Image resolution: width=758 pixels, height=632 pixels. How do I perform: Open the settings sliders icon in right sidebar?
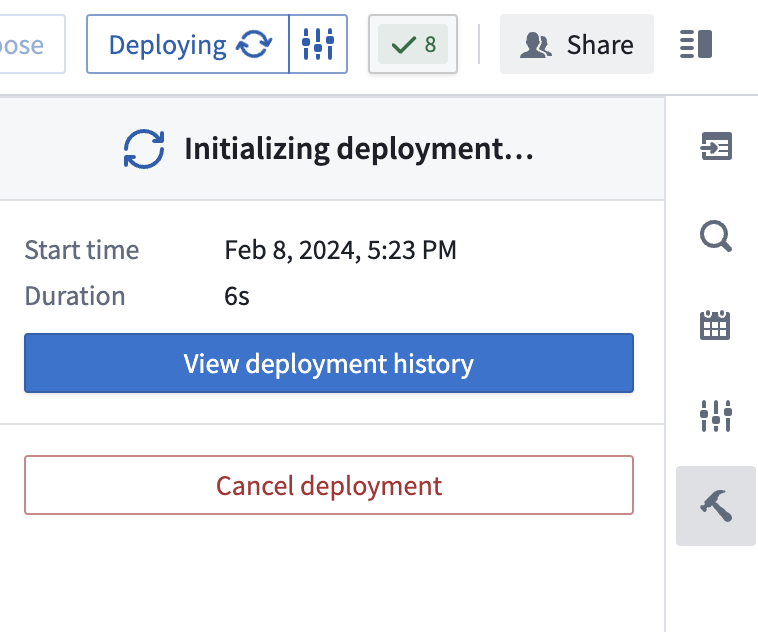(x=716, y=415)
